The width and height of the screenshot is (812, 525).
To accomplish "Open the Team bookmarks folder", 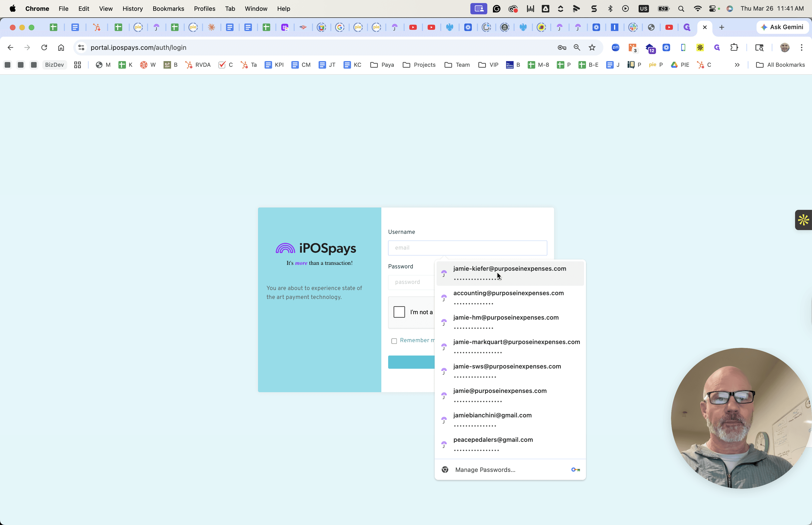I will [457, 65].
